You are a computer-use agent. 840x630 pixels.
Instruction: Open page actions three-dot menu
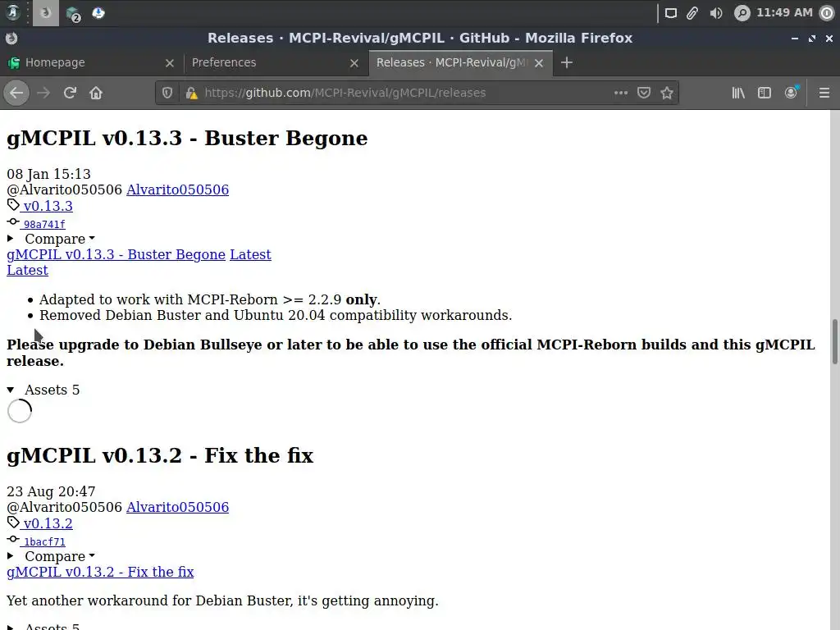621,93
